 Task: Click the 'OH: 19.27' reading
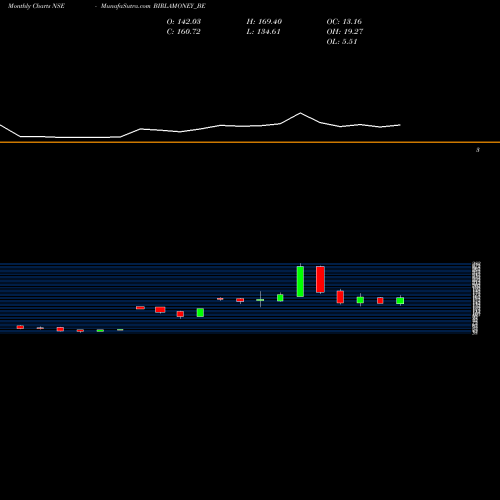[x=345, y=32]
